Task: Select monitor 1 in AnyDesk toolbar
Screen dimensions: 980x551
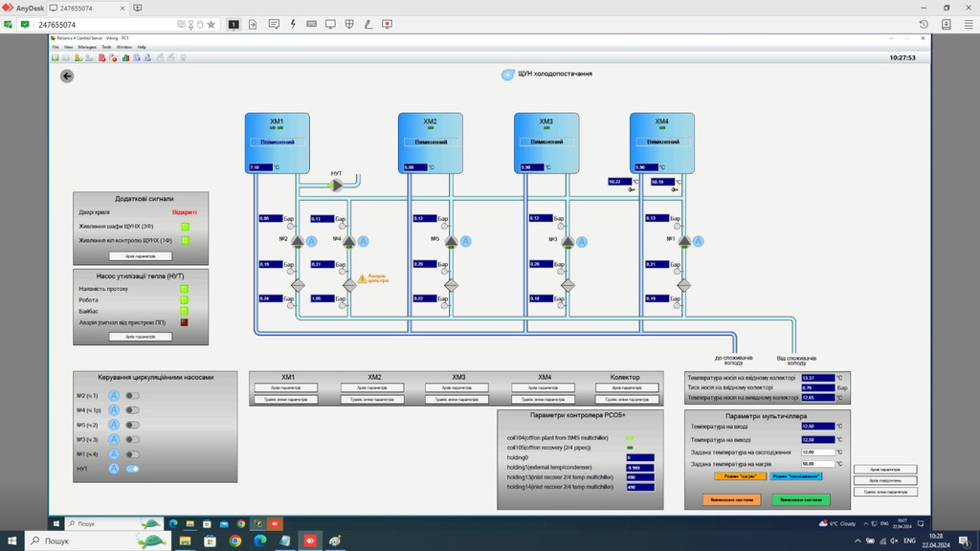Action: [234, 24]
